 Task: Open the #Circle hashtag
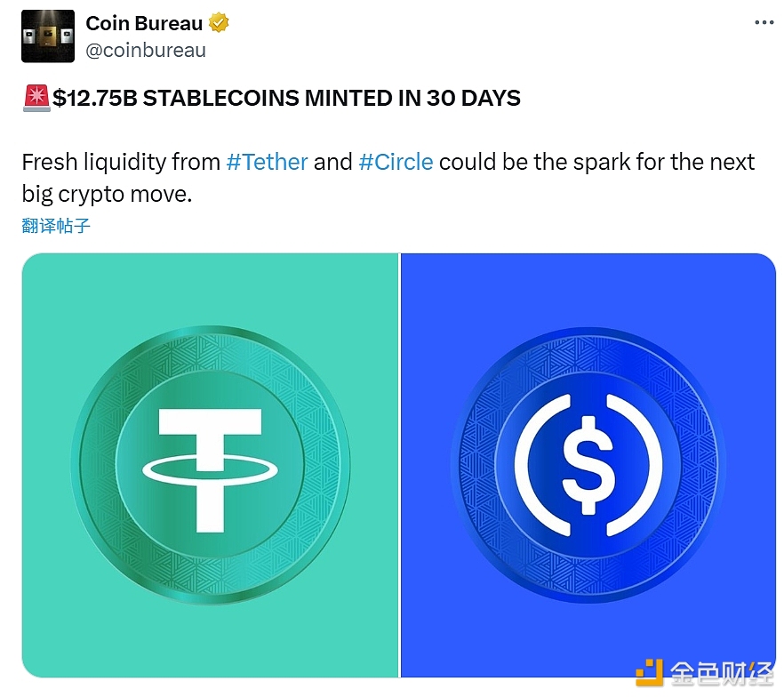pyautogui.click(x=396, y=162)
